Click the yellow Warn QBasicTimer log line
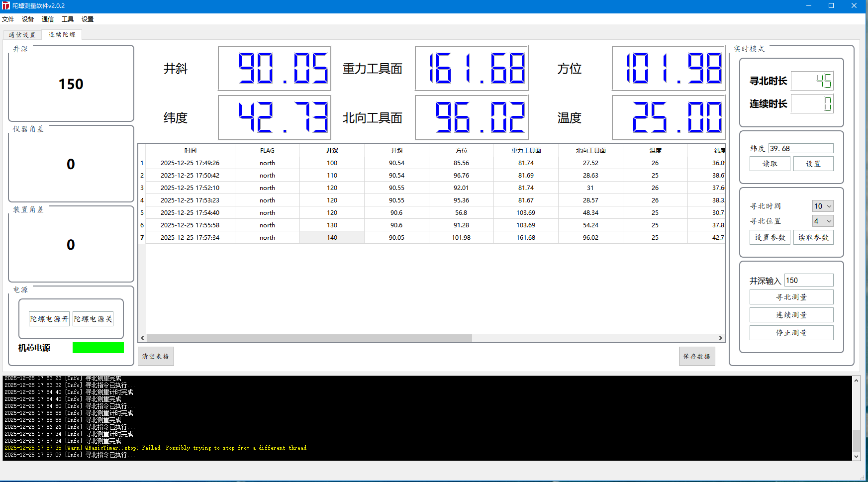The width and height of the screenshot is (868, 482). click(x=155, y=448)
